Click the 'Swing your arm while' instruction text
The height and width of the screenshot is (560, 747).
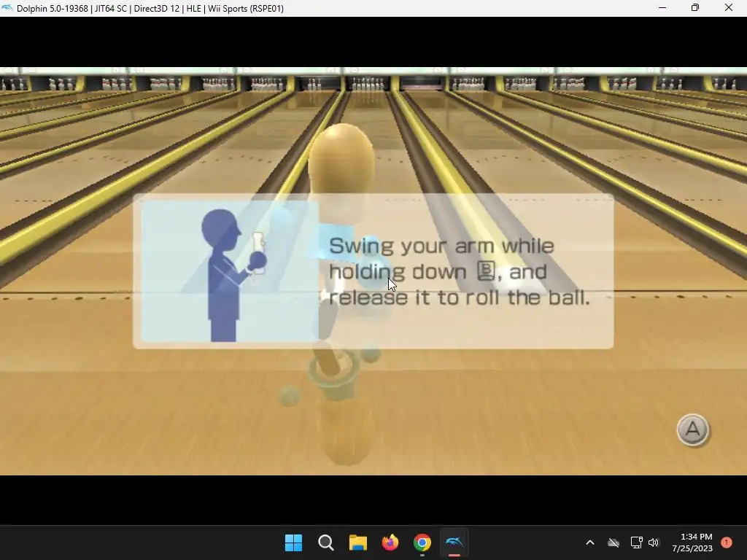pyautogui.click(x=441, y=246)
